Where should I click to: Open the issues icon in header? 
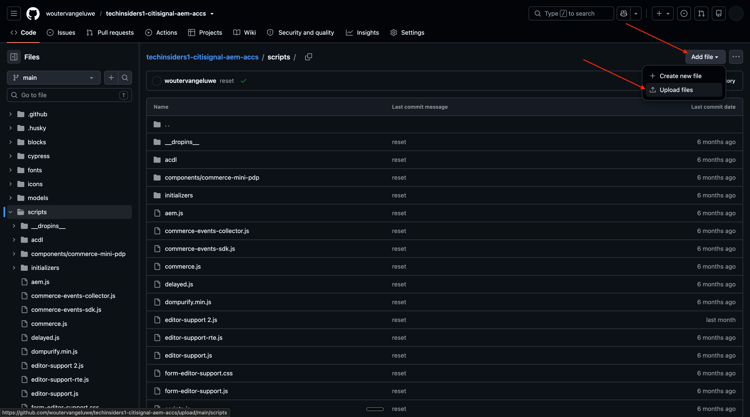[684, 13]
